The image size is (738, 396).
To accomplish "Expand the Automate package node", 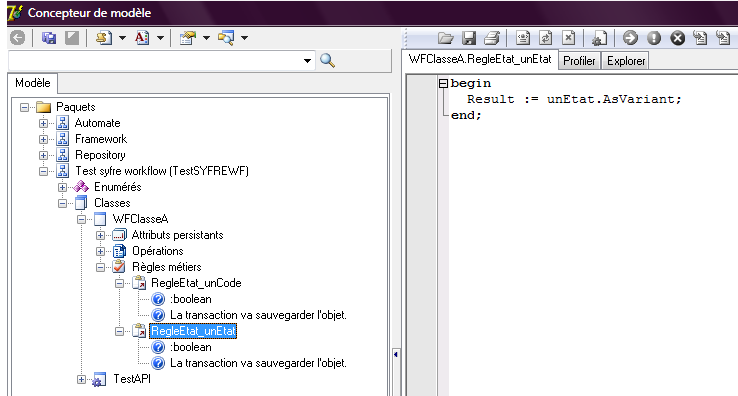I will coord(43,123).
